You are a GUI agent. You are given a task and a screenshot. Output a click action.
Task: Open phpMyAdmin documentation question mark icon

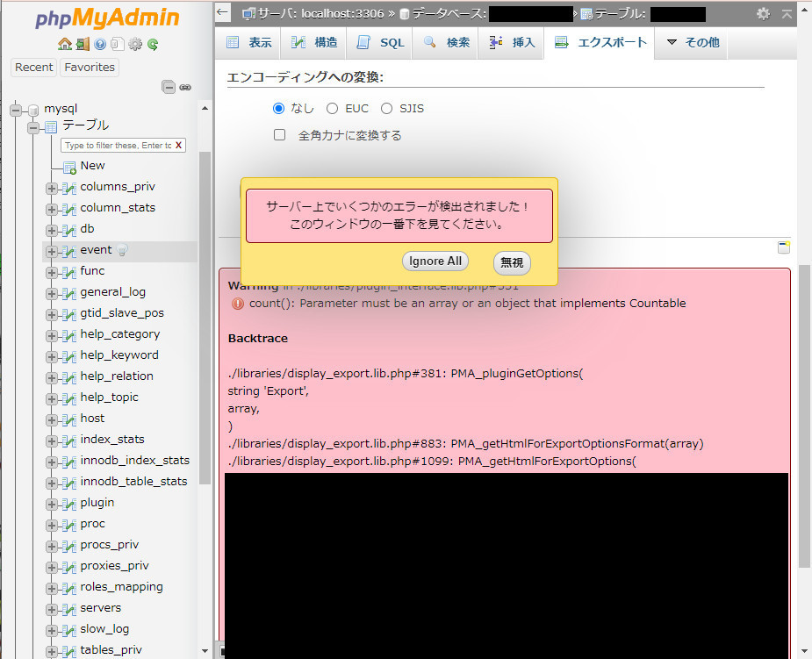(x=99, y=44)
